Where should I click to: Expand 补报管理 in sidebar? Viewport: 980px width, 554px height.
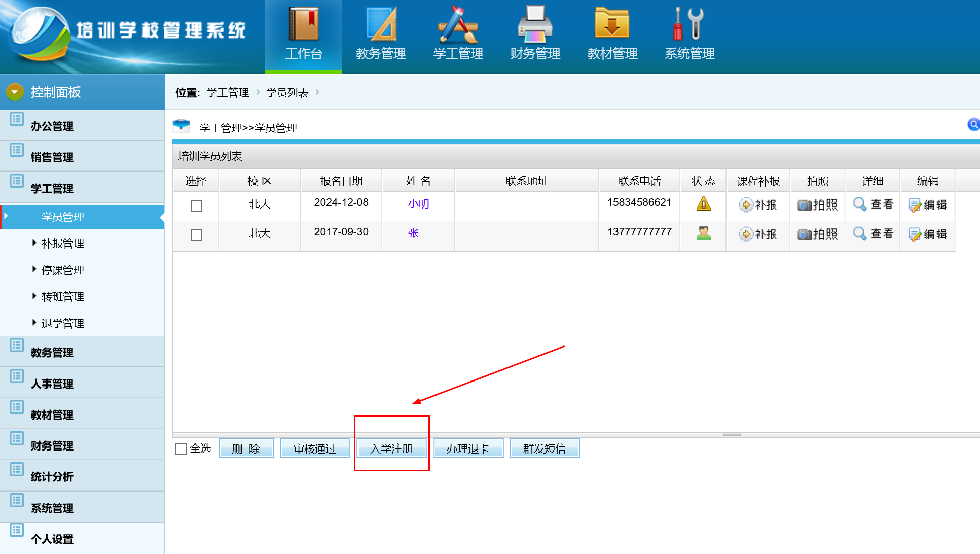coord(62,244)
